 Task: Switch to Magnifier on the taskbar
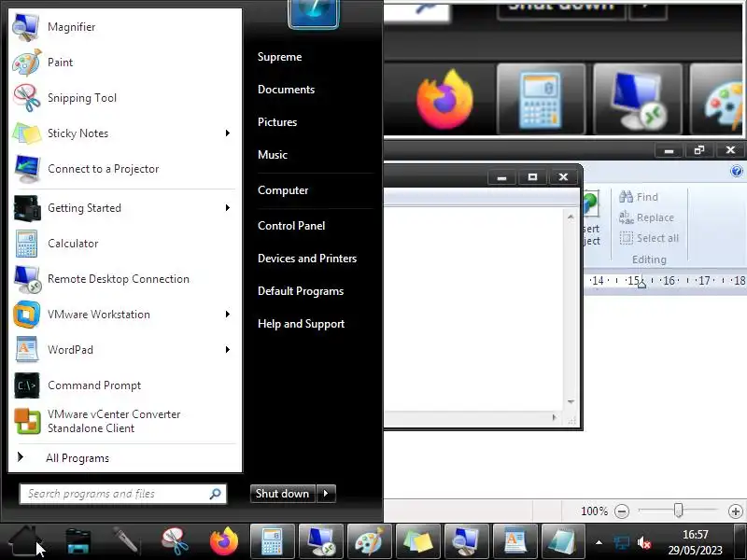point(466,541)
